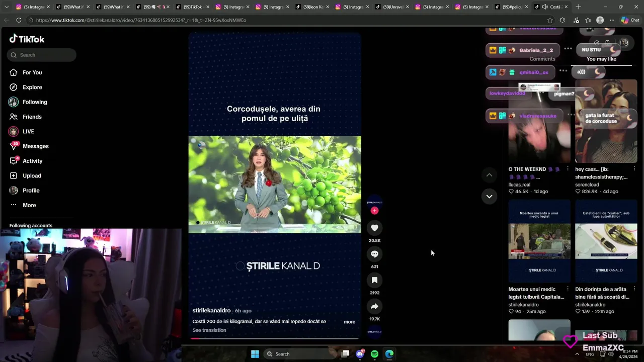Image resolution: width=644 pixels, height=362 pixels.
Task: Open the Chat copilot button
Action: tap(630, 20)
